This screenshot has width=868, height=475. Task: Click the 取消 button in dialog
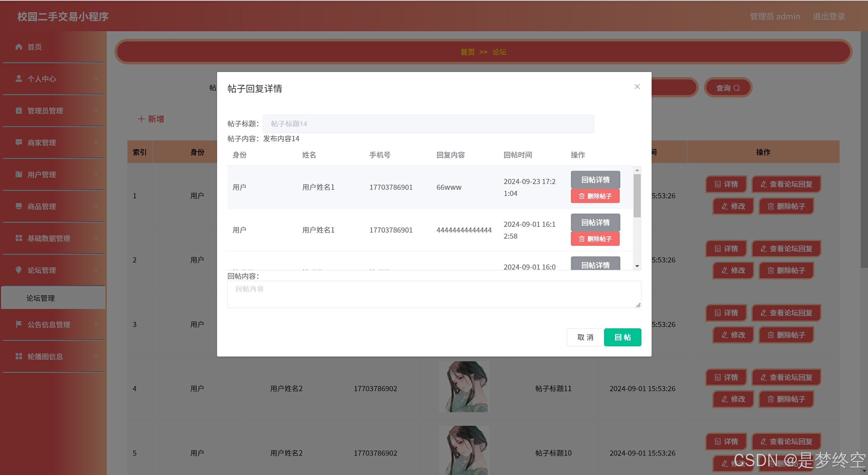(585, 337)
